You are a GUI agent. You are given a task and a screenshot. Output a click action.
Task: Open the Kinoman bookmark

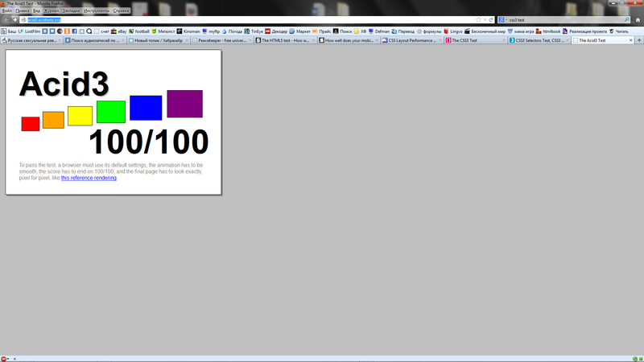(188, 31)
